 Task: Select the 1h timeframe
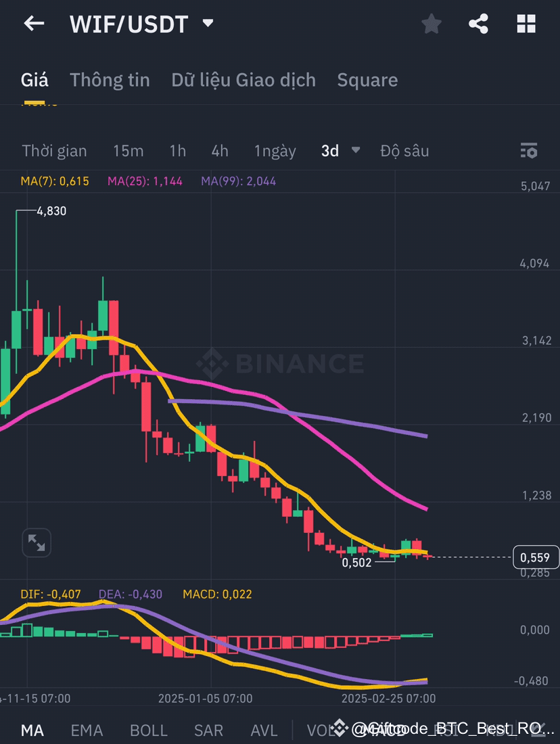pos(177,151)
